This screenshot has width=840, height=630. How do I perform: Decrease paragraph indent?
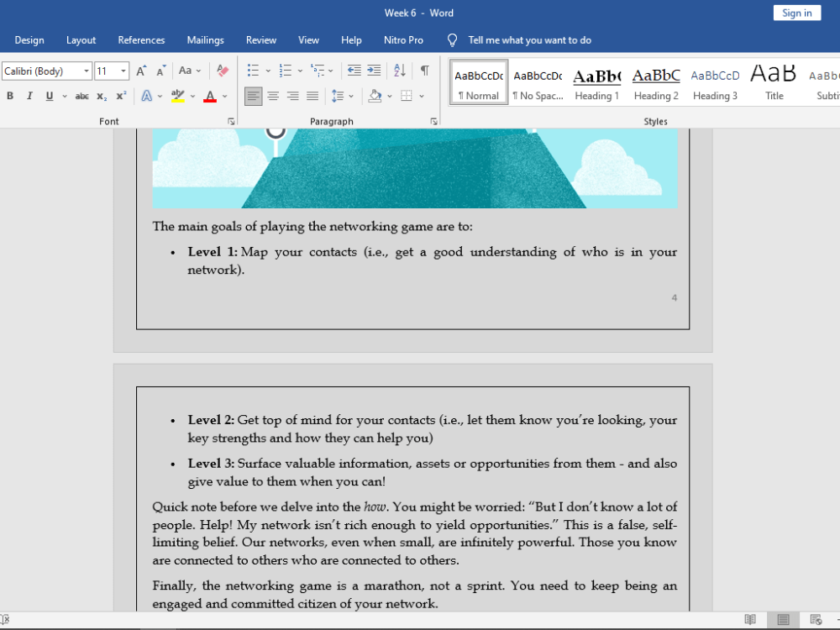tap(354, 71)
